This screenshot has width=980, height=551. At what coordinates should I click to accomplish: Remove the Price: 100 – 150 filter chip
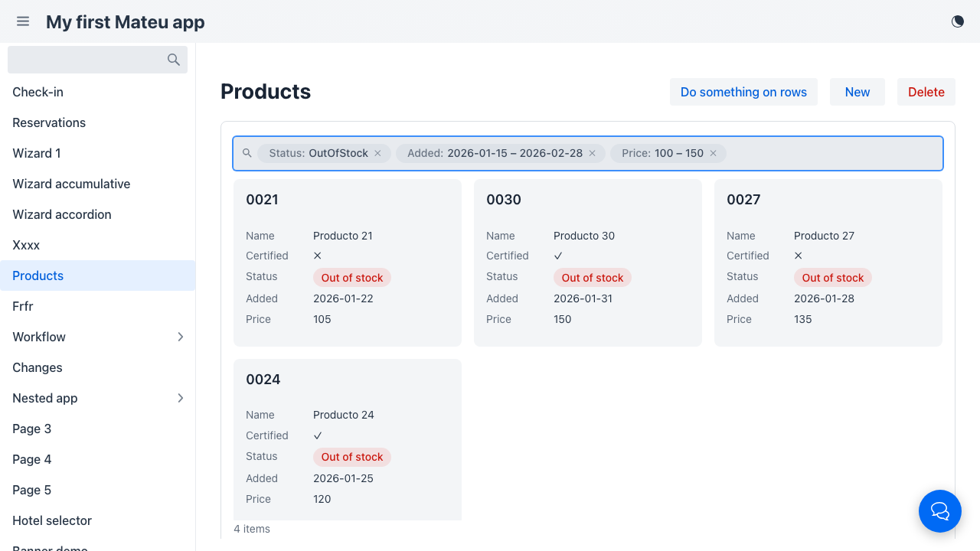coord(713,153)
